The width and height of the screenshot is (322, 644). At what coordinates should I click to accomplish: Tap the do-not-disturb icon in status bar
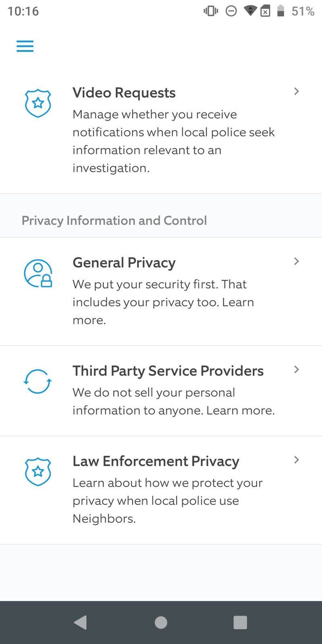pos(230,11)
